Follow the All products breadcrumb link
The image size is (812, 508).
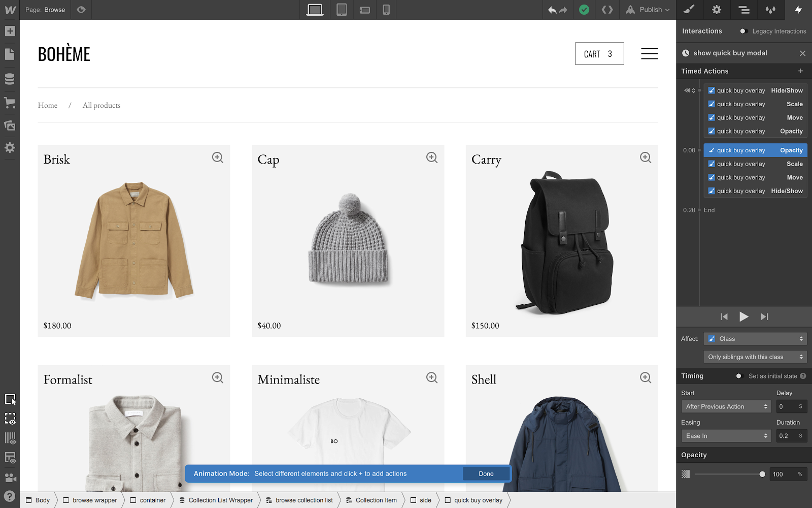click(x=101, y=105)
